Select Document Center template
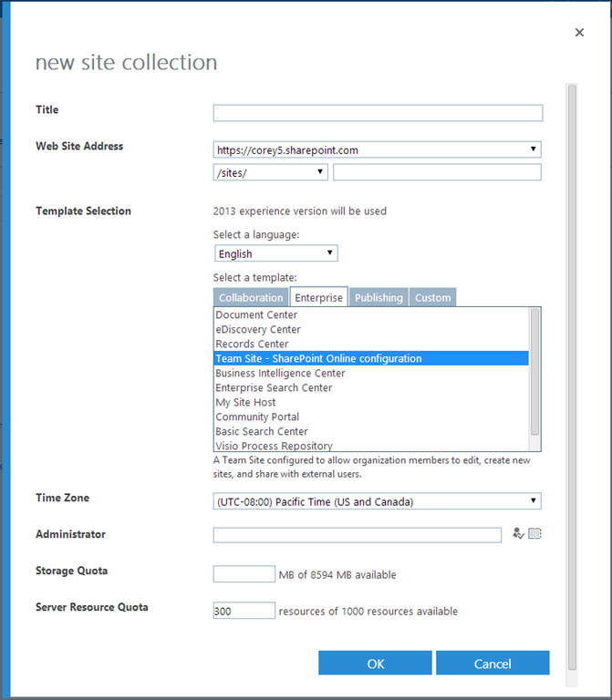The height and width of the screenshot is (700, 612). pyautogui.click(x=371, y=314)
